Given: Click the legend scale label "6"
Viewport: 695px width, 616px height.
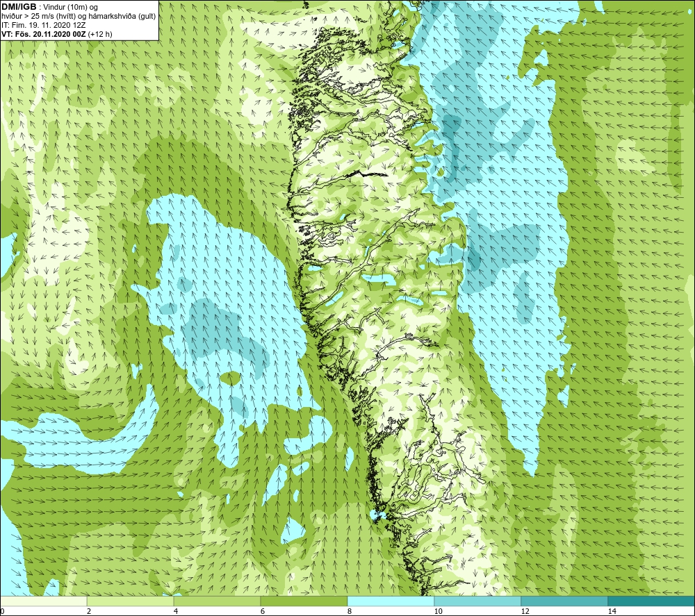Looking at the screenshot, I should pyautogui.click(x=263, y=612).
